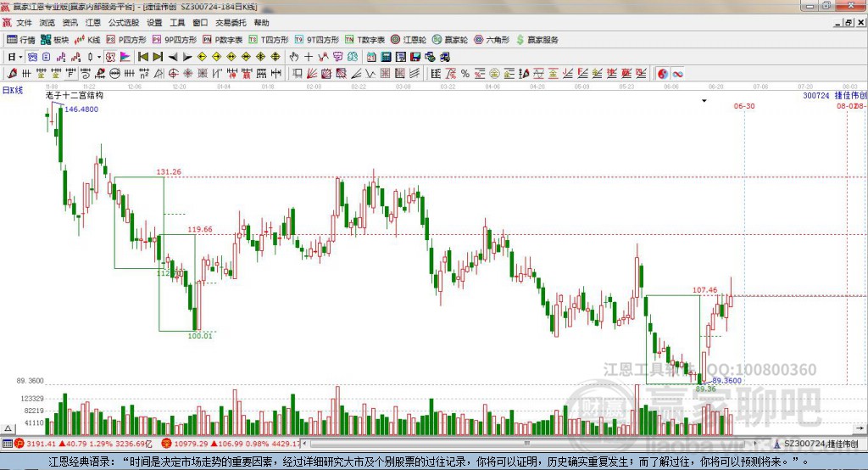This screenshot has width=868, height=470.
Task: Click the black right arrow toolbar icon
Action: (x=187, y=57)
